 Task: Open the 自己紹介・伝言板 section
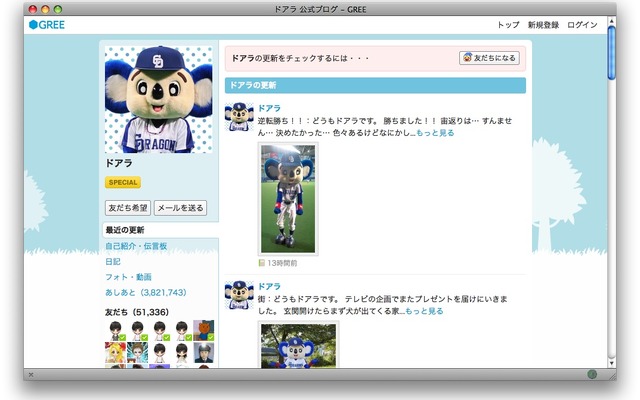(136, 246)
